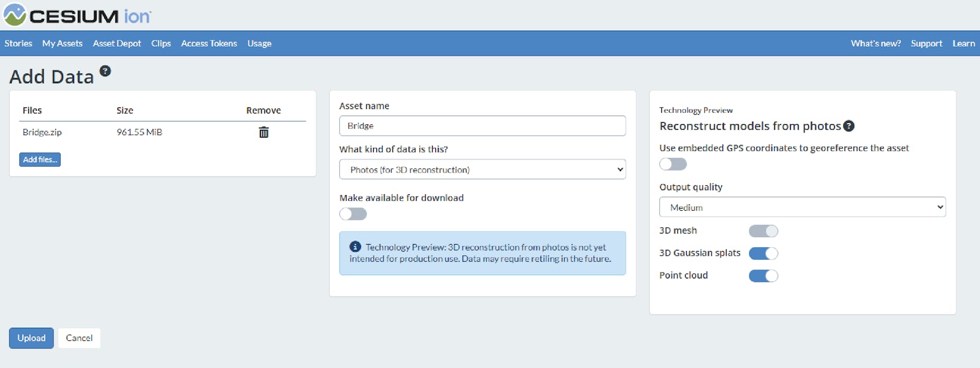Toggle Make available for download
Screen dimensions: 980x368
[x=353, y=214]
